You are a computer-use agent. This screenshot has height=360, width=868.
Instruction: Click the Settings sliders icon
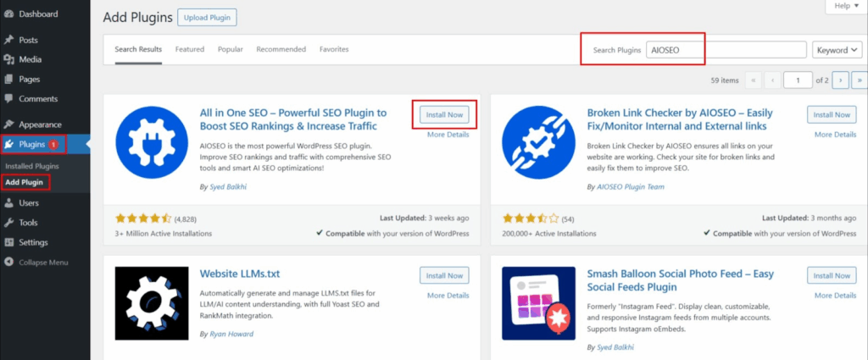click(8, 242)
